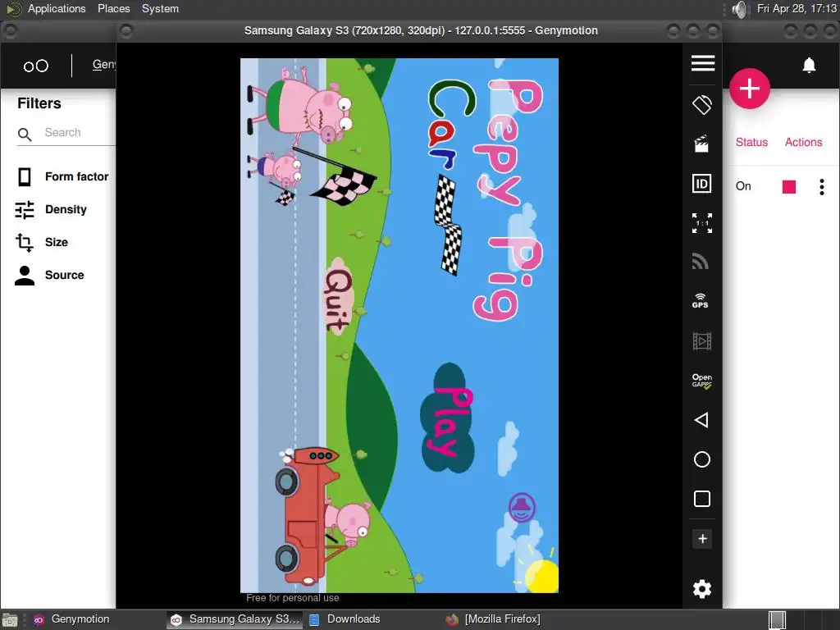
Task: Open the screencast clapperboard tool
Action: [701, 144]
